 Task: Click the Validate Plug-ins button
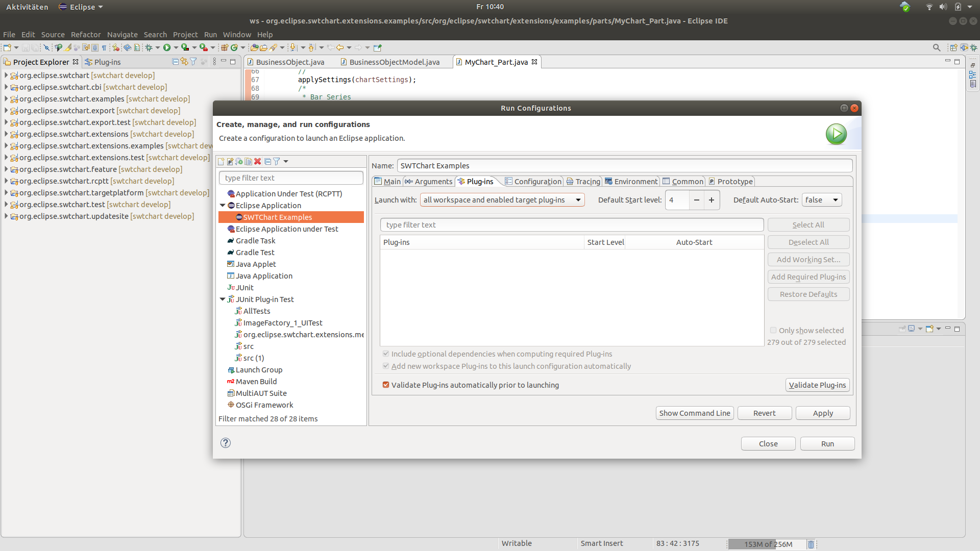(x=818, y=385)
